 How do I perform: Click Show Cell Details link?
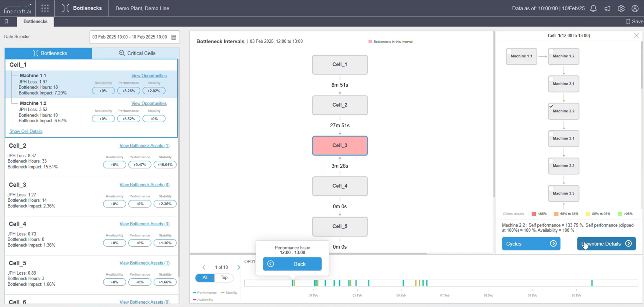[26, 131]
